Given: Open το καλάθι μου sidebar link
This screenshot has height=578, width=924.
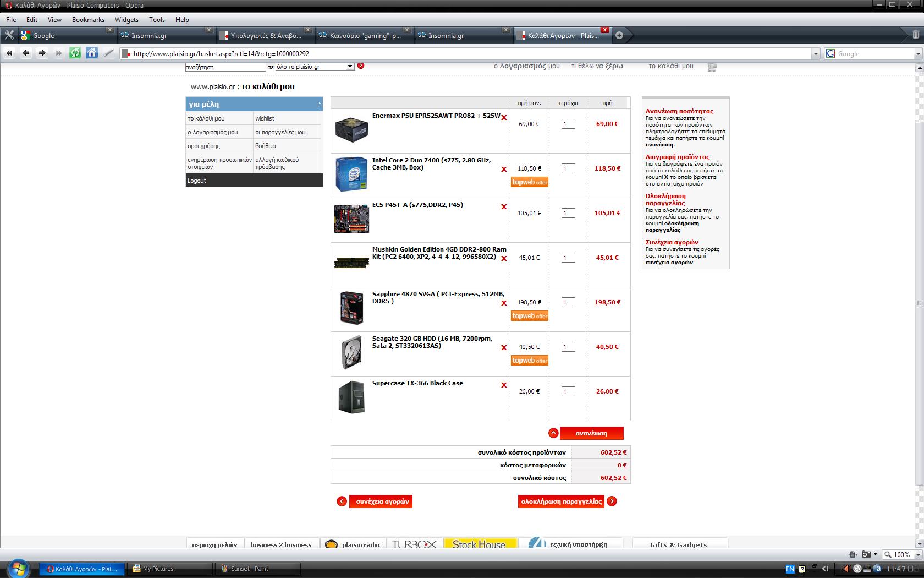Looking at the screenshot, I should [206, 118].
